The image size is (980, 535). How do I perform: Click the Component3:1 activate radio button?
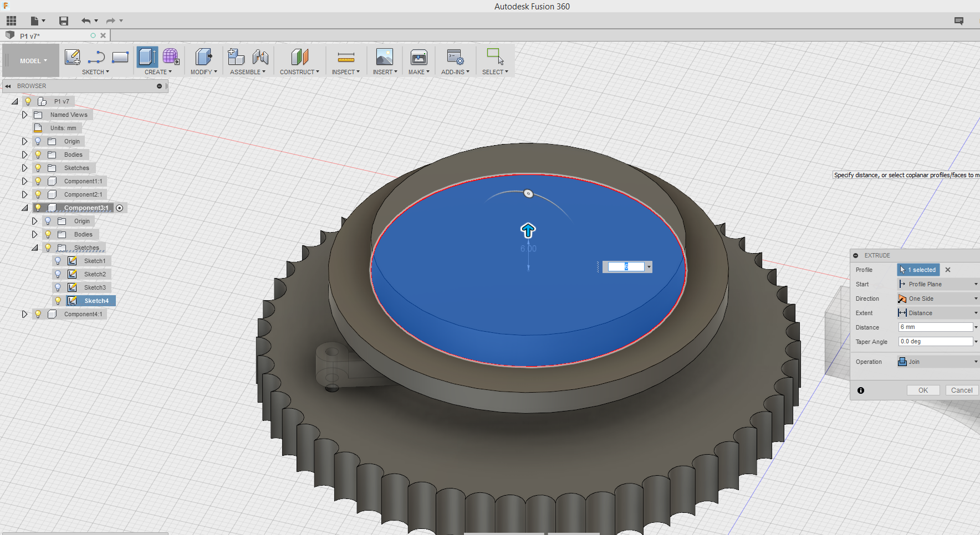119,208
